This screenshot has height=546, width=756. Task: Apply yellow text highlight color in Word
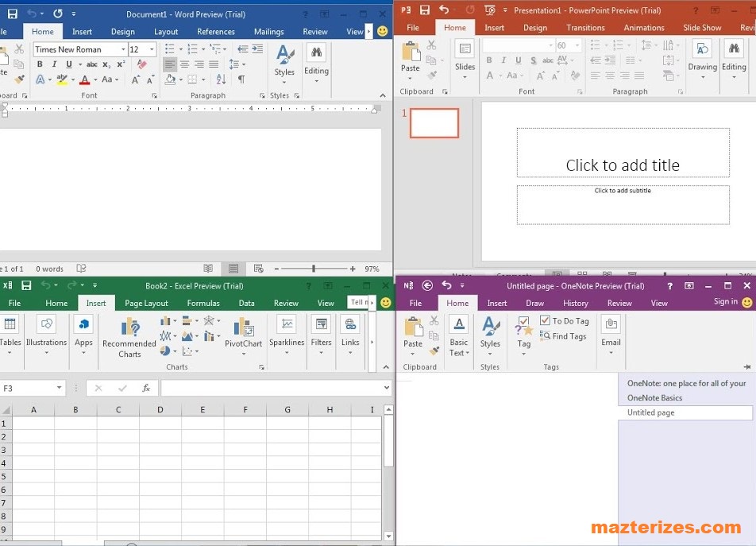pos(62,79)
